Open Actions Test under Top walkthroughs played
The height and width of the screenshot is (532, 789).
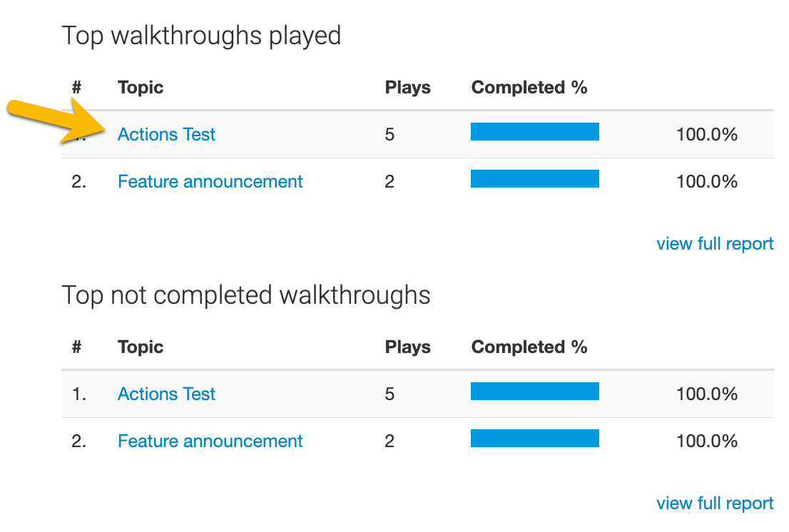tap(166, 135)
